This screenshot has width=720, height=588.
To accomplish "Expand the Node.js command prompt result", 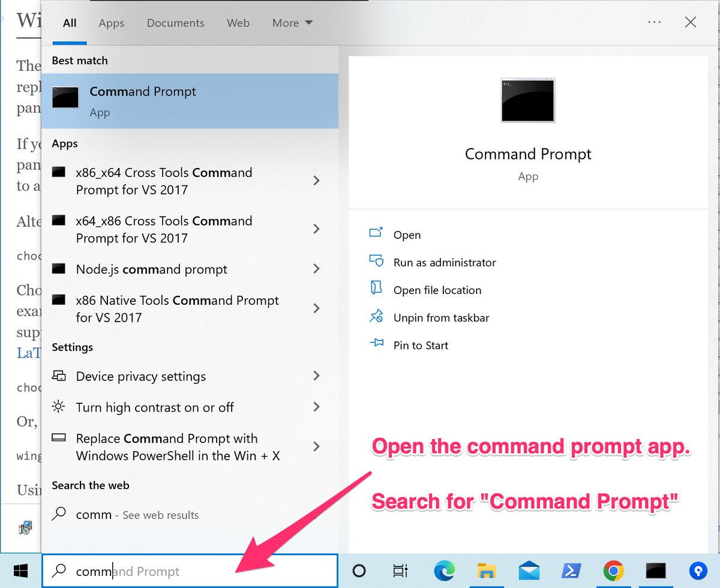I will click(316, 269).
